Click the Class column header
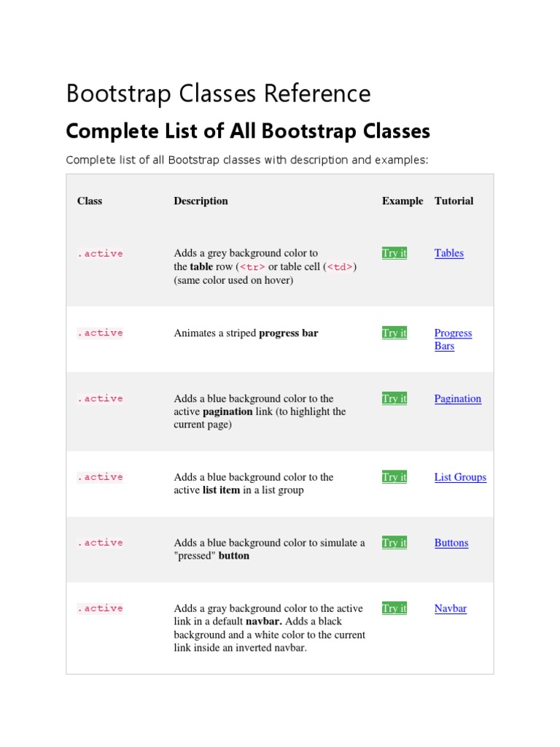Viewport: 560px width, 747px height. [90, 201]
